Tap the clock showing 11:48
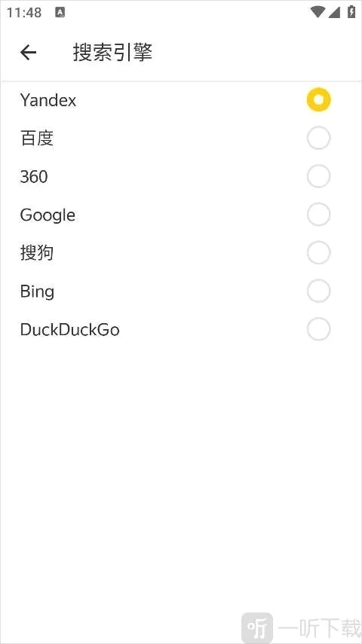The height and width of the screenshot is (644, 362). coord(24,13)
